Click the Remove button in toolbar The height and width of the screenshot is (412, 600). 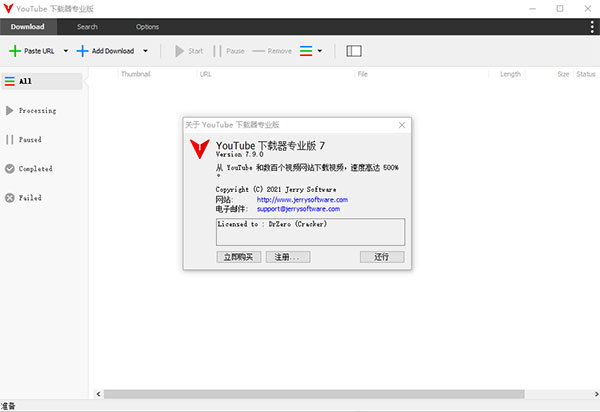pos(272,51)
